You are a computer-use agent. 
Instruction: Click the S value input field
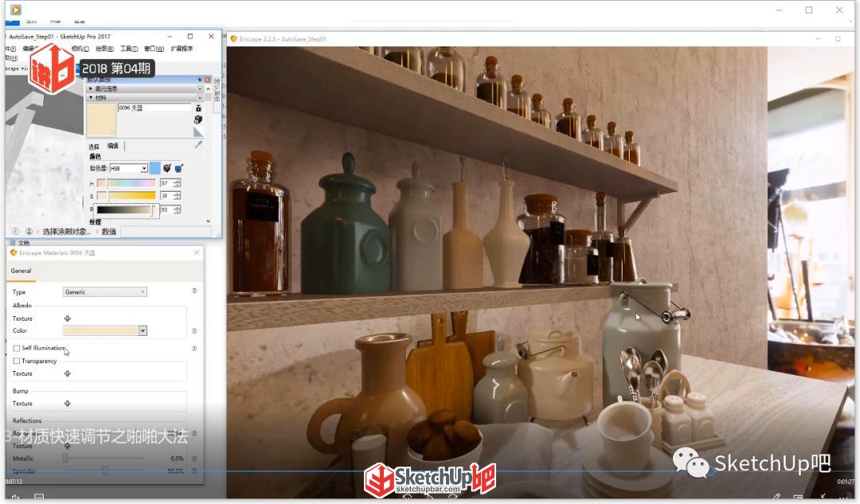coord(166,196)
